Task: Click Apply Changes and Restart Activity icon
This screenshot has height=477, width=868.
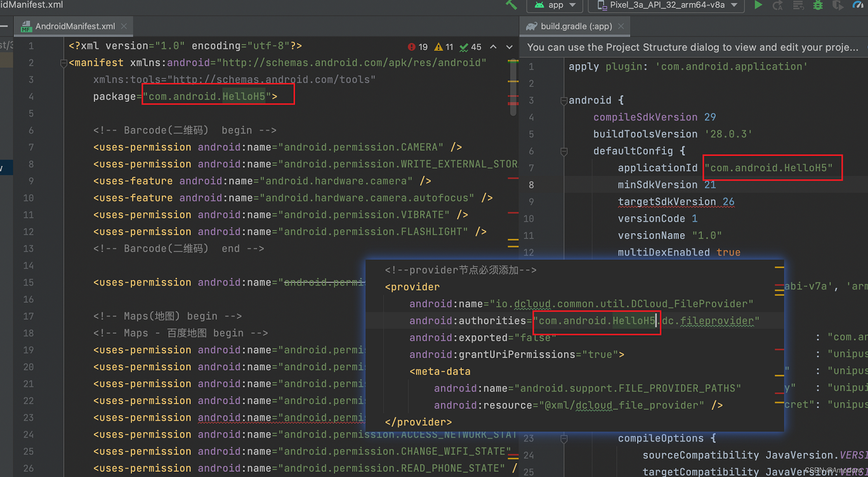Action: point(778,5)
